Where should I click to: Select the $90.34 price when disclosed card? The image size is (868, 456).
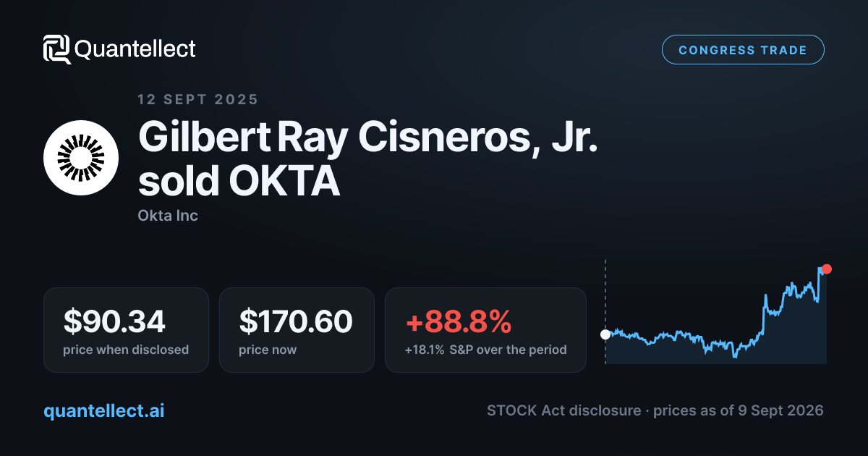(x=126, y=330)
